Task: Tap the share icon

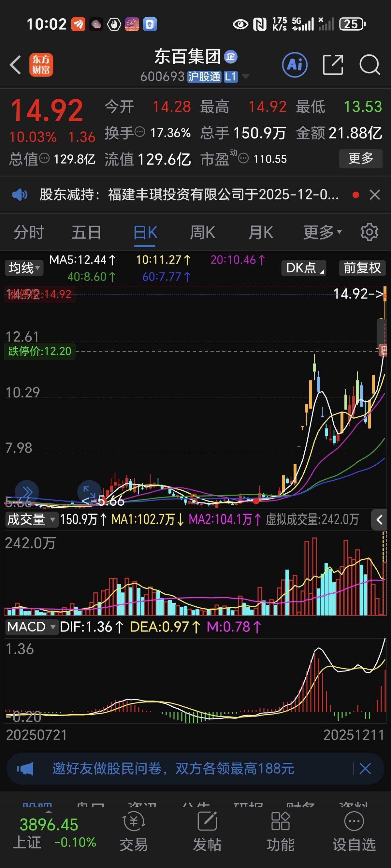Action: click(333, 65)
